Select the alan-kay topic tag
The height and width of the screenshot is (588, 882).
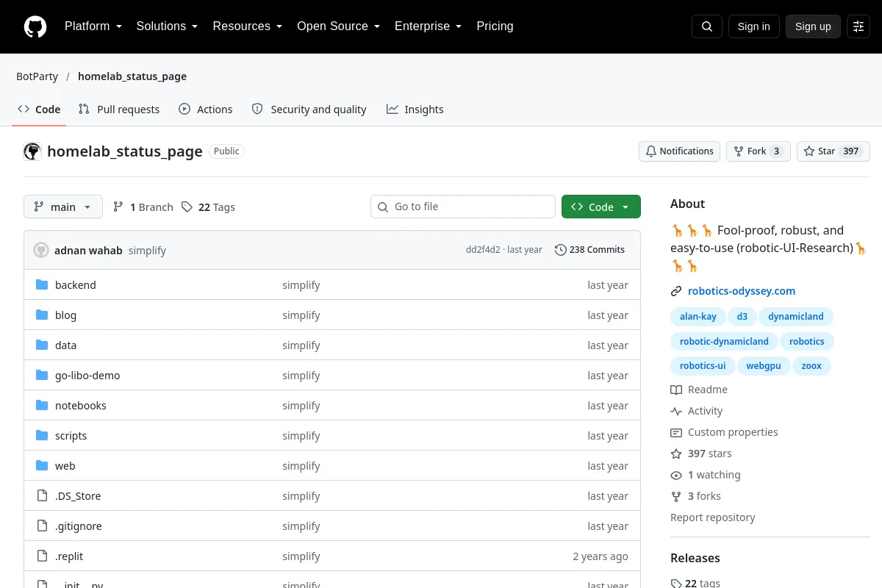[x=698, y=317]
